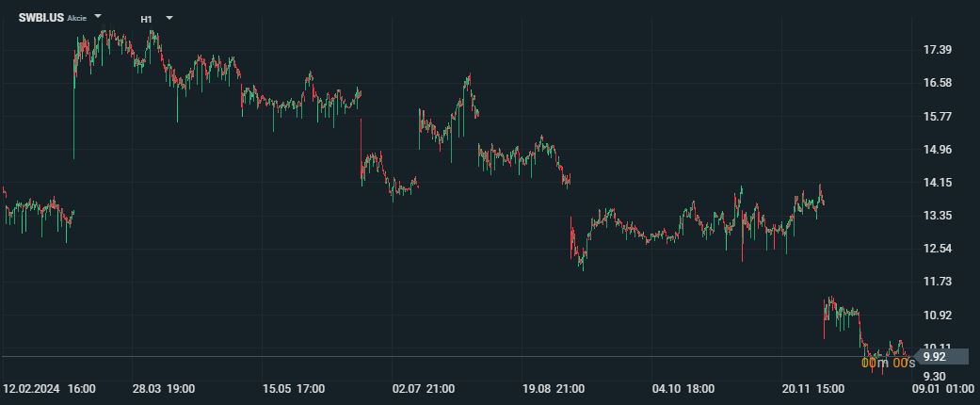Click the 14.15 price axis label

[x=937, y=183]
